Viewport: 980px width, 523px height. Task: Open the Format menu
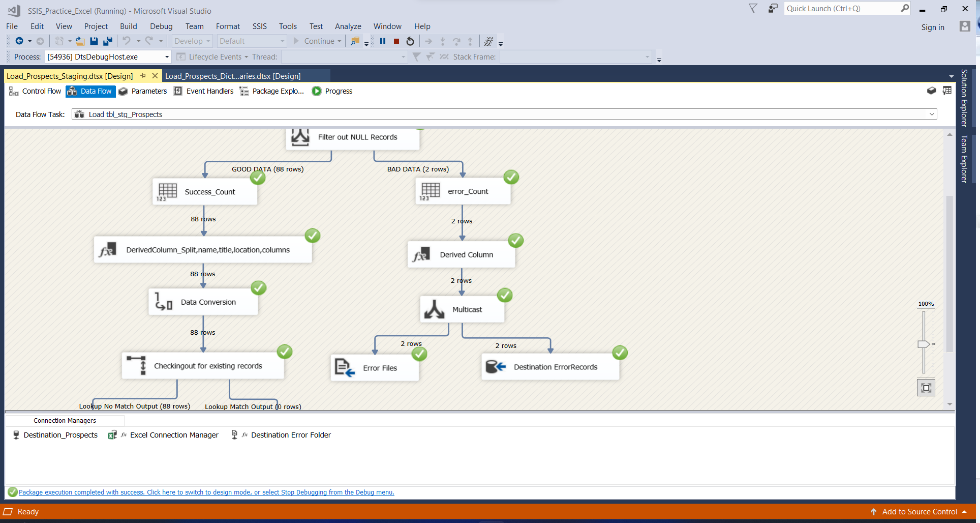click(228, 26)
